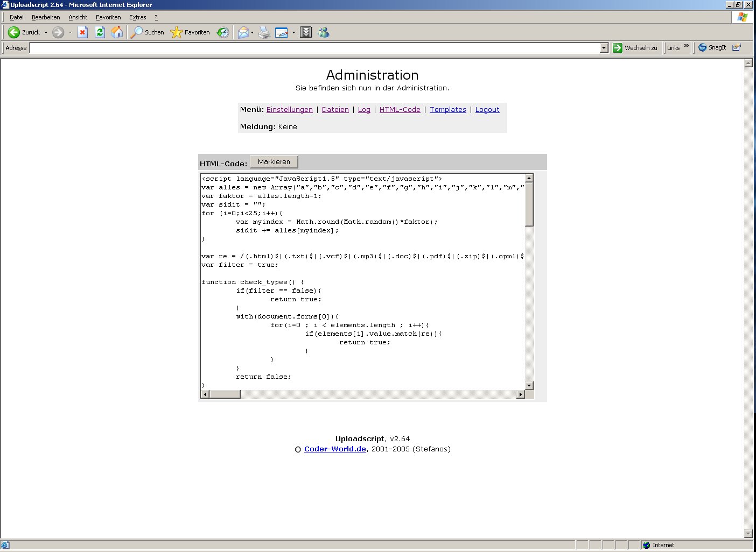Image resolution: width=756 pixels, height=552 pixels.
Task: Click the page scrollbar down arrow
Action: pos(748,534)
